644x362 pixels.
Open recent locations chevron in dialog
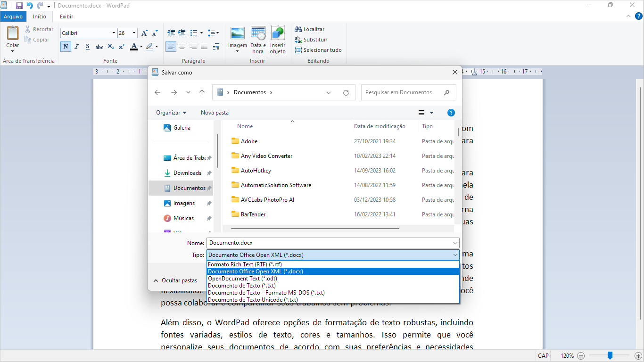pyautogui.click(x=188, y=92)
